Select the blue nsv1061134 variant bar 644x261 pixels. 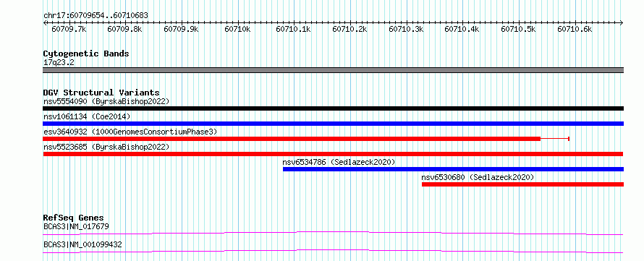coord(333,124)
